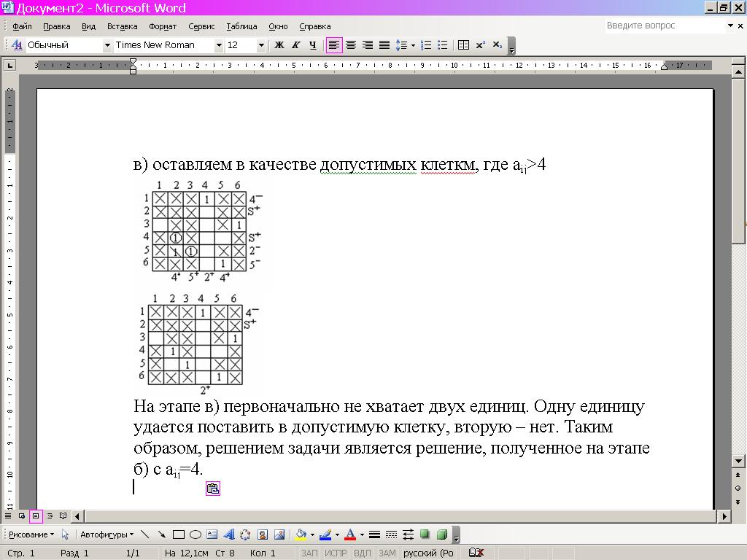Center-align the paragraph text

[351, 45]
